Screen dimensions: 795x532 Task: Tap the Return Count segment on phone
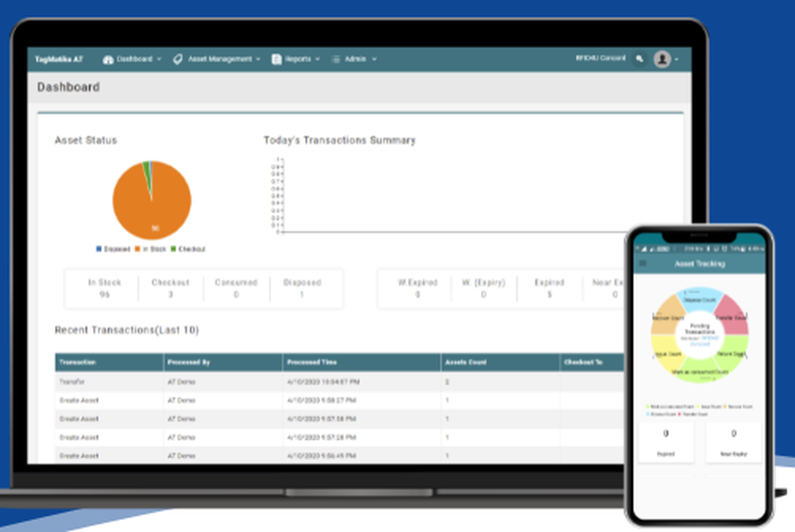733,352
